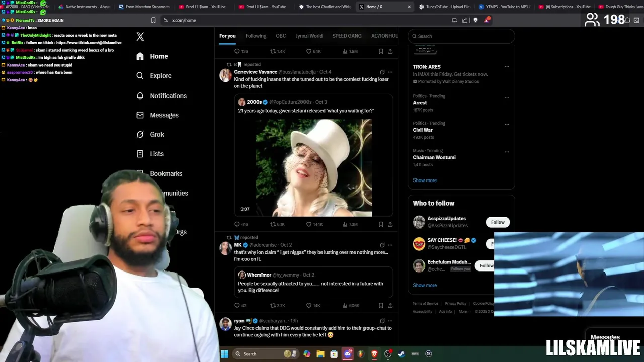The height and width of the screenshot is (362, 644).
Task: Click the Grok icon on MK's post
Action: (x=382, y=245)
